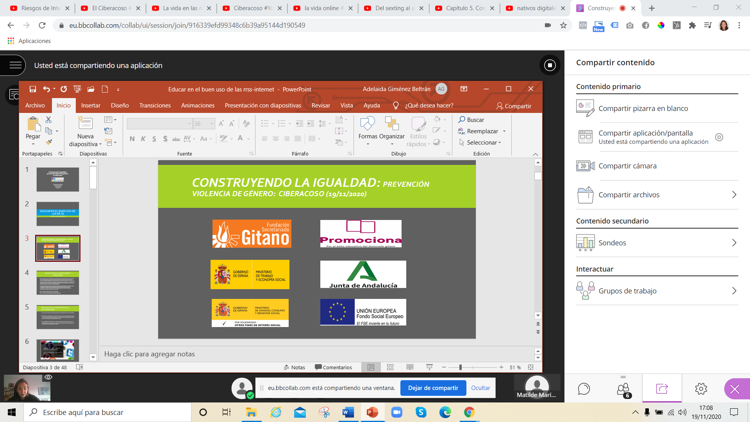The height and width of the screenshot is (422, 750).
Task: Open the Collaborate session menu hamburger icon
Action: click(15, 65)
